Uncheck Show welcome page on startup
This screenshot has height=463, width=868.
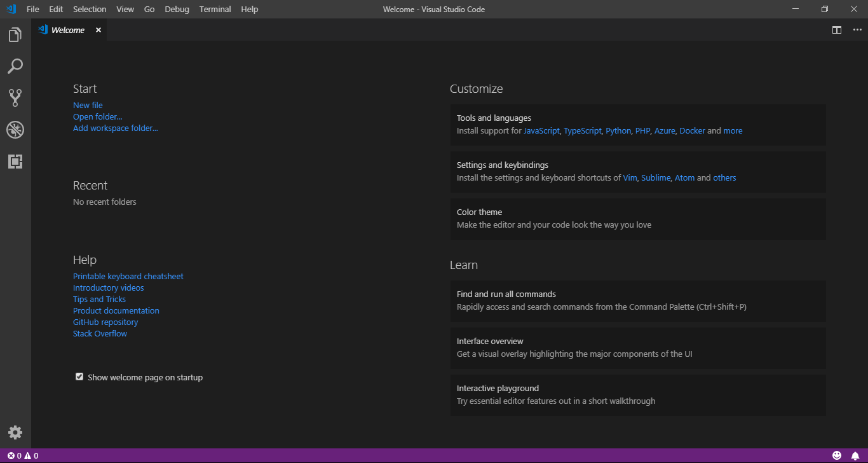79,377
